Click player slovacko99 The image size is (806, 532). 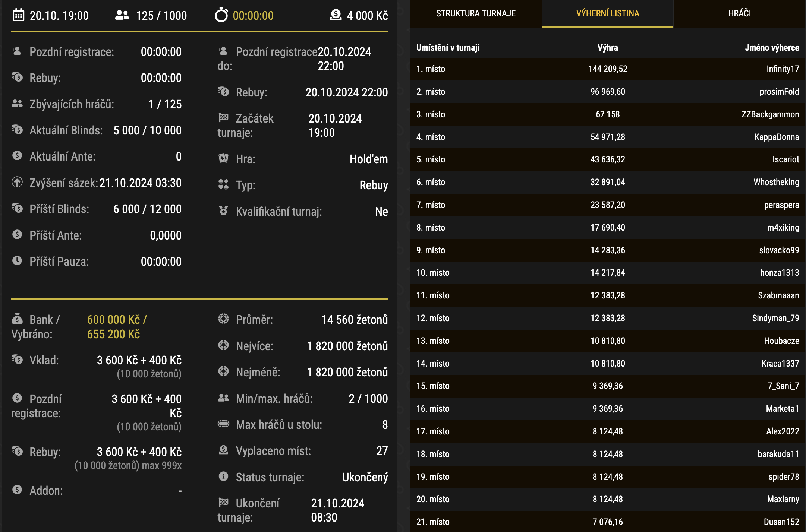(779, 250)
